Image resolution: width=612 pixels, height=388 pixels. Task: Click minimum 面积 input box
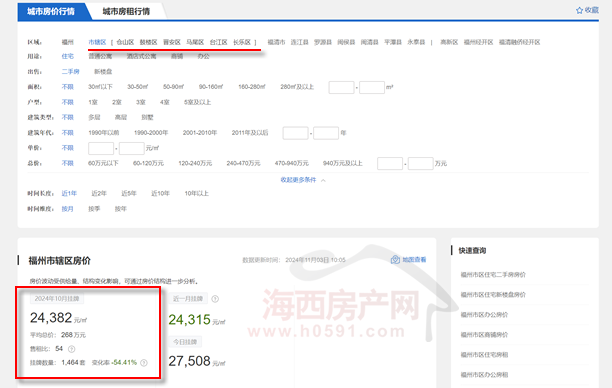pos(342,87)
